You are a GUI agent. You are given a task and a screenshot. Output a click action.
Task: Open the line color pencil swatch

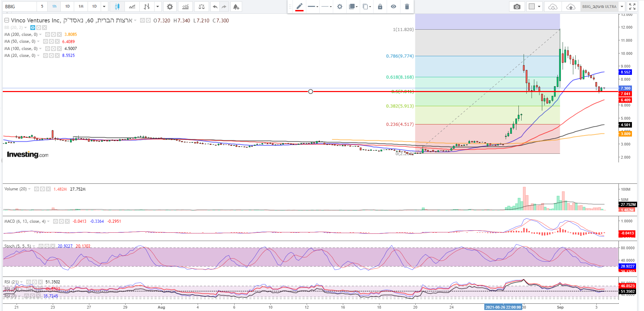coord(299,7)
